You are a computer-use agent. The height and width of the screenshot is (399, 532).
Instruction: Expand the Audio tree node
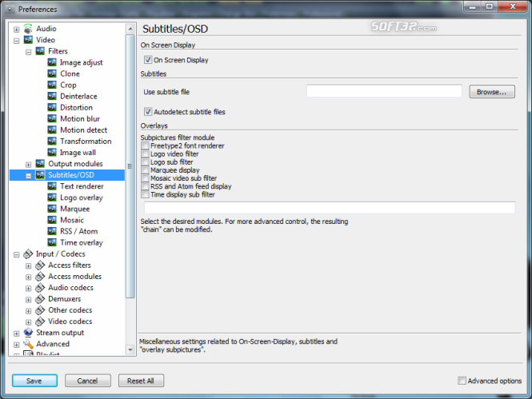(x=16, y=30)
